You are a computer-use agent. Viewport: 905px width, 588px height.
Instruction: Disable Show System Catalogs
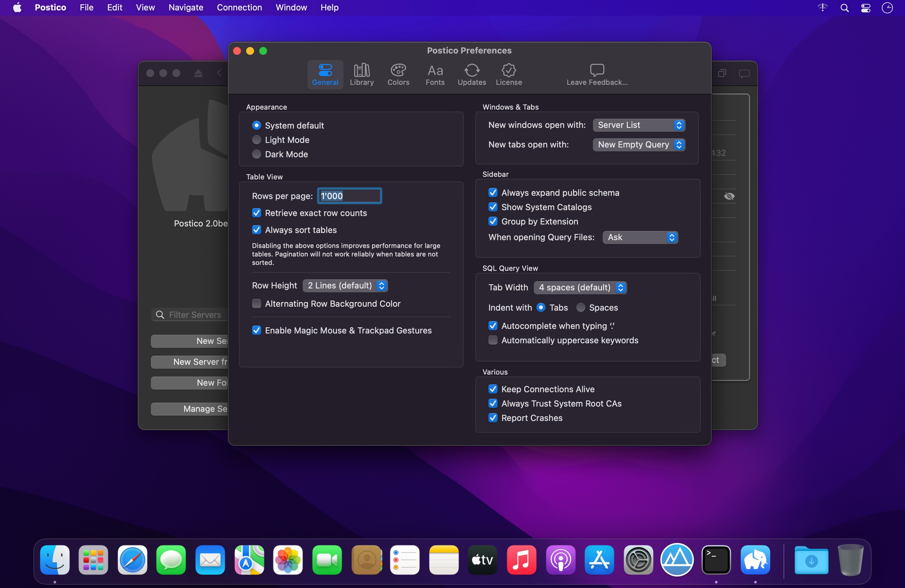493,207
